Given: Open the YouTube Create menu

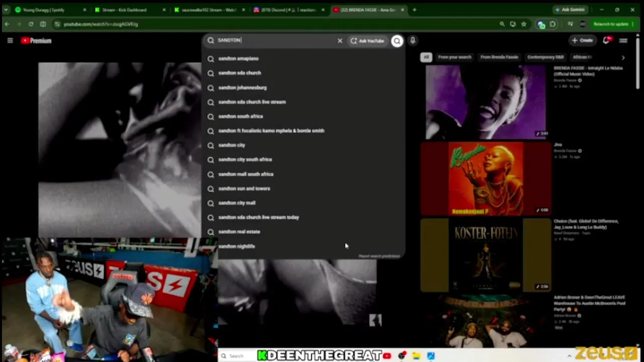Looking at the screenshot, I should pos(583,41).
